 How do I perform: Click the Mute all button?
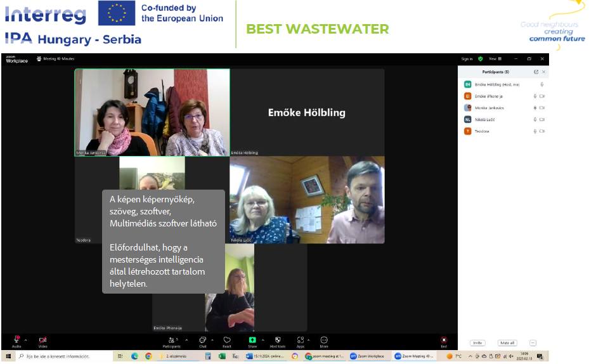[x=507, y=342]
